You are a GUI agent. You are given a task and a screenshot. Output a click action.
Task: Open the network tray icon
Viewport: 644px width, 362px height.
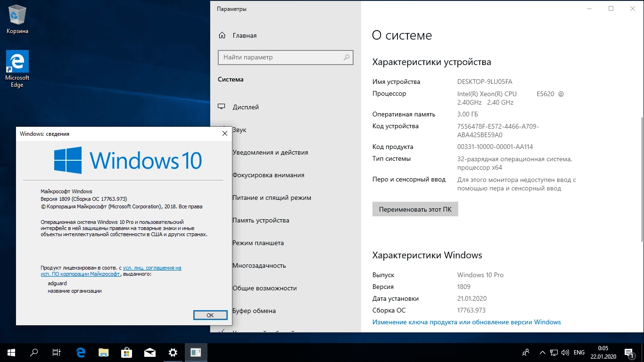553,353
